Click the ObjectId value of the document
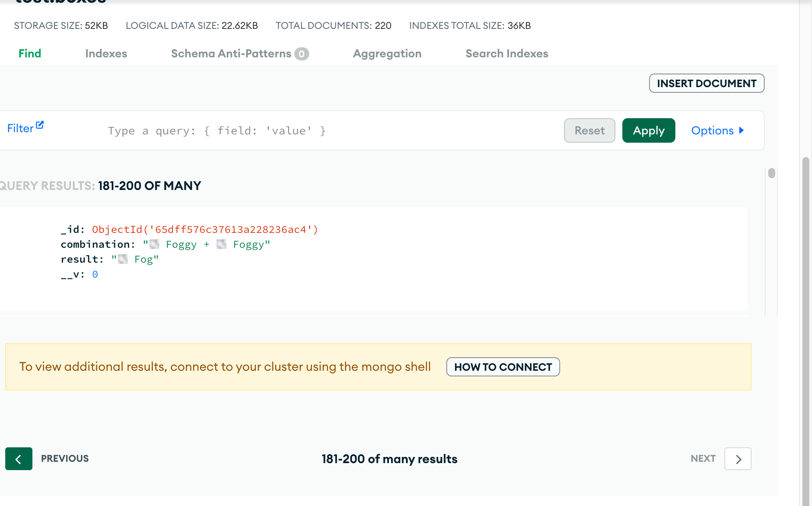 tap(205, 229)
